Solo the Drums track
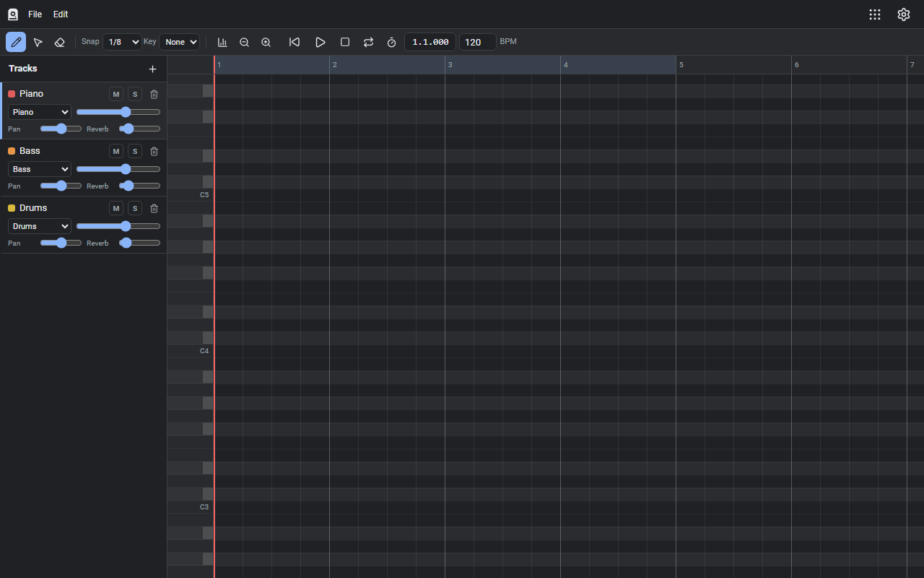This screenshot has width=924, height=578. [135, 208]
